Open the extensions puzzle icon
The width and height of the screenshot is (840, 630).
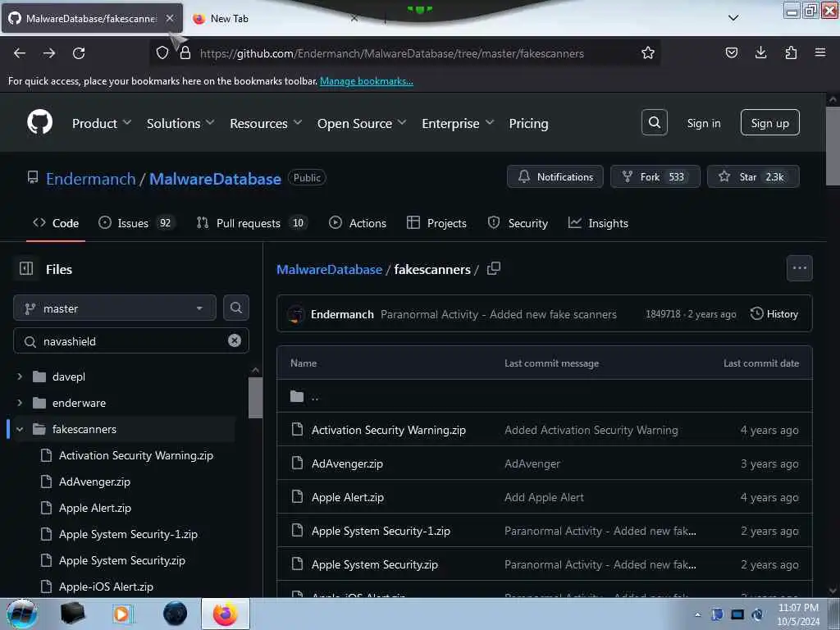click(791, 52)
